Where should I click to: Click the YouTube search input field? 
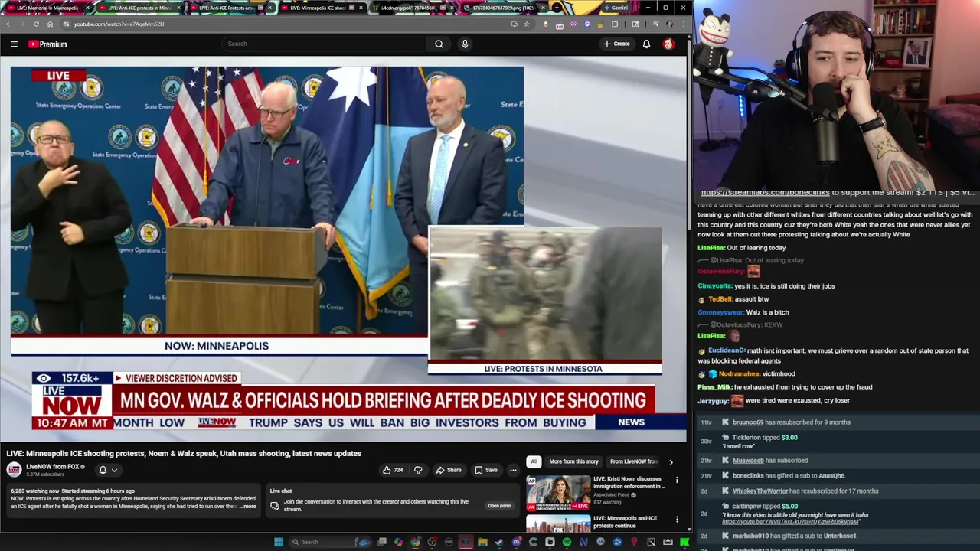point(324,44)
